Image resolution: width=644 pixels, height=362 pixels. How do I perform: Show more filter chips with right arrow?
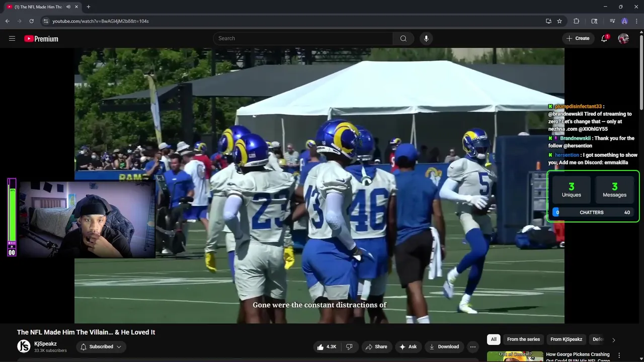coord(613,340)
